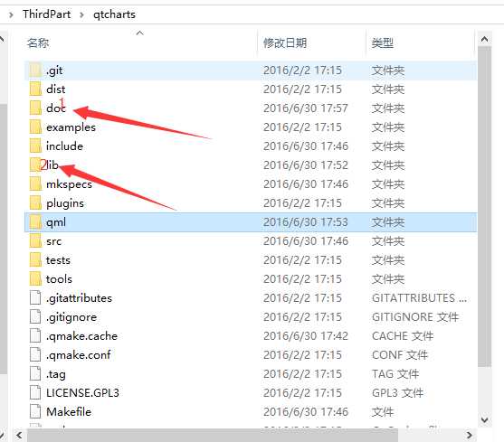Image resolution: width=504 pixels, height=442 pixels.
Task: Select the qml folder icon
Action: (x=35, y=221)
